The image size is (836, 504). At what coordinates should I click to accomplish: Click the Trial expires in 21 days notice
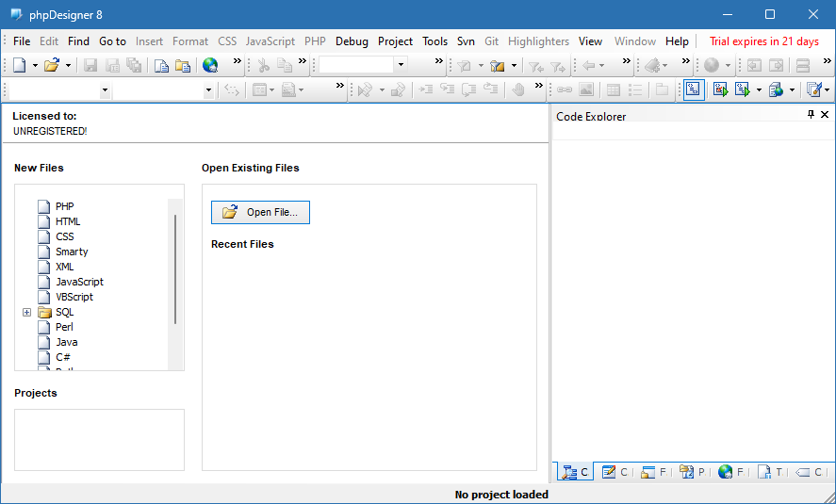pos(764,41)
